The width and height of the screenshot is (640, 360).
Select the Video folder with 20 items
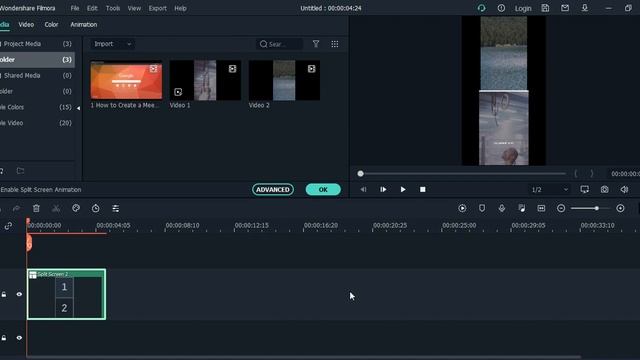(x=37, y=123)
